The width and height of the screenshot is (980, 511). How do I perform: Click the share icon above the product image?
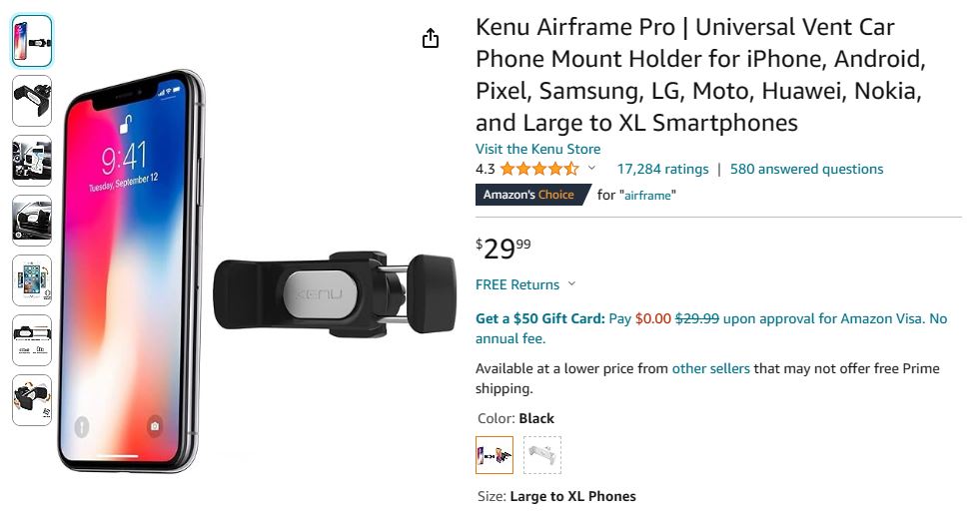click(x=431, y=39)
